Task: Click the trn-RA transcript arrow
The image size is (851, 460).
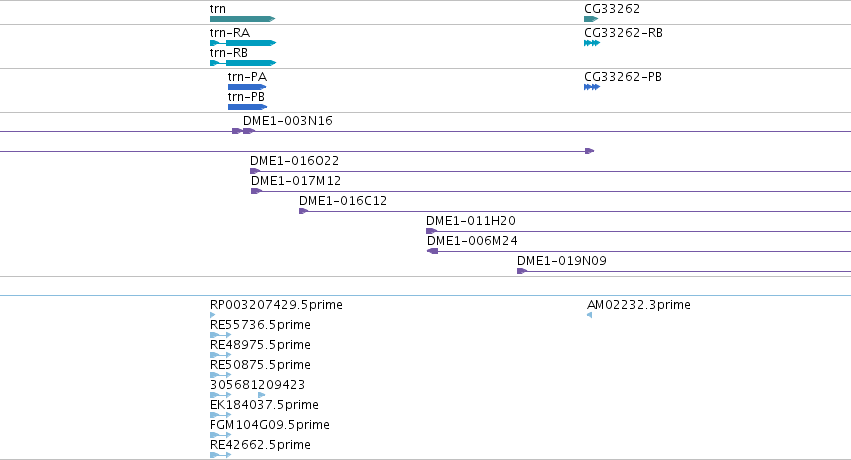Action: 243,43
